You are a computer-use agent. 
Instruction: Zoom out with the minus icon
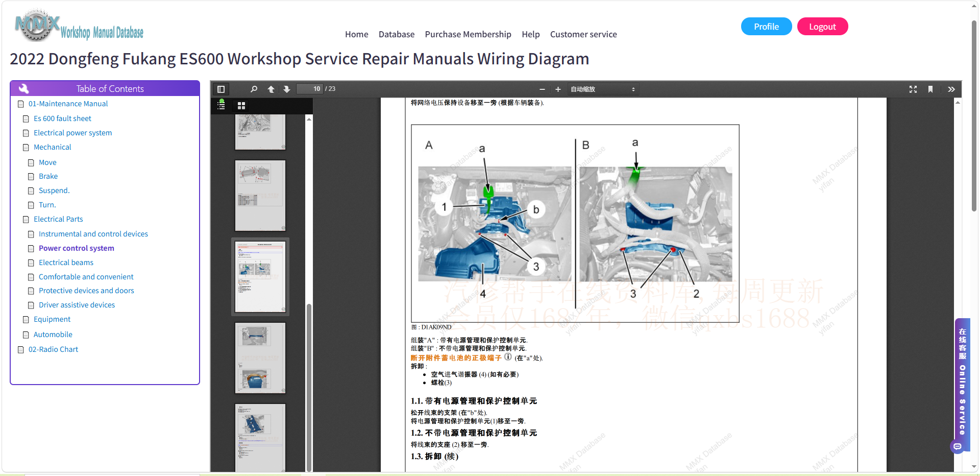542,89
